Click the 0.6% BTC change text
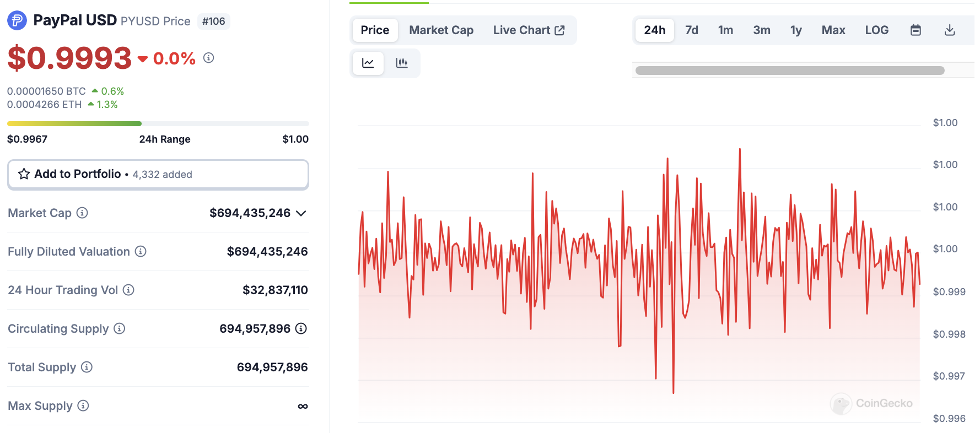 tap(112, 91)
